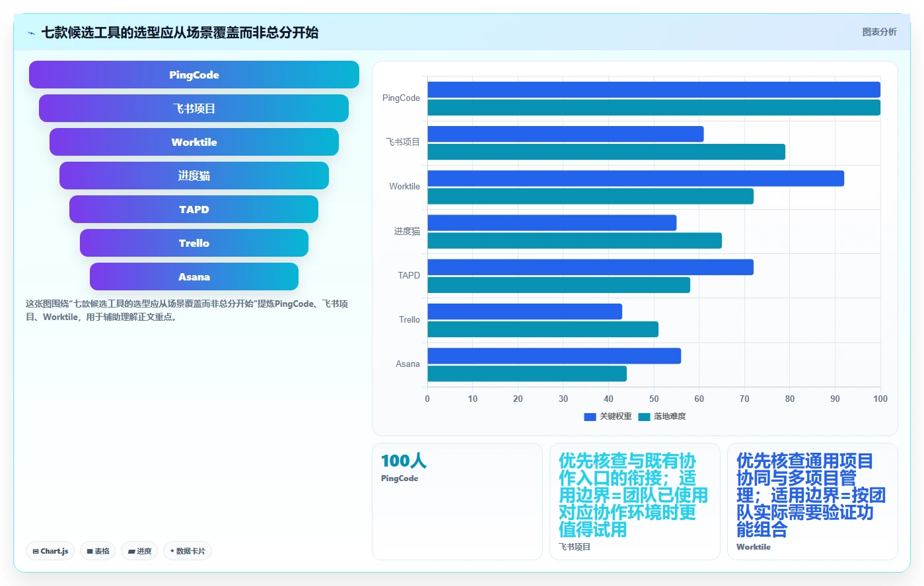Screen dimensions: 924x586
Task: Click 飞书项目's teal 落地难度 bar
Action: coord(606,152)
